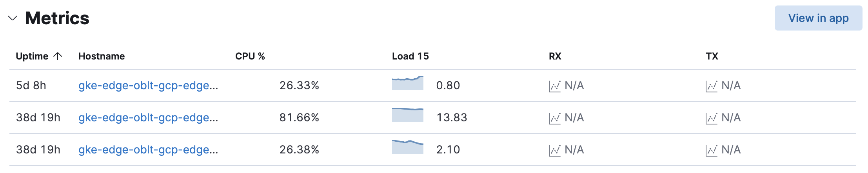Open hostname link for 5d 8h uptime row
Screen dimensions: 868x173
tap(148, 85)
